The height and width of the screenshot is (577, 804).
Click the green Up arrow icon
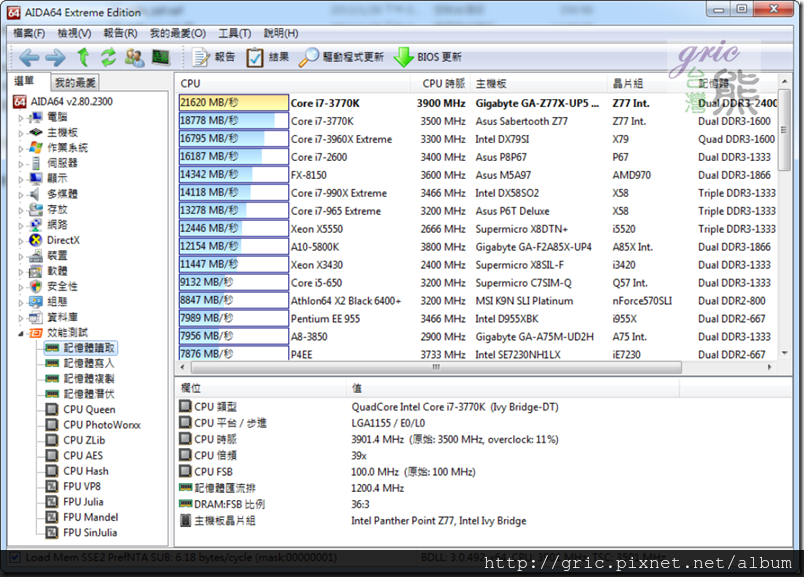coord(83,57)
